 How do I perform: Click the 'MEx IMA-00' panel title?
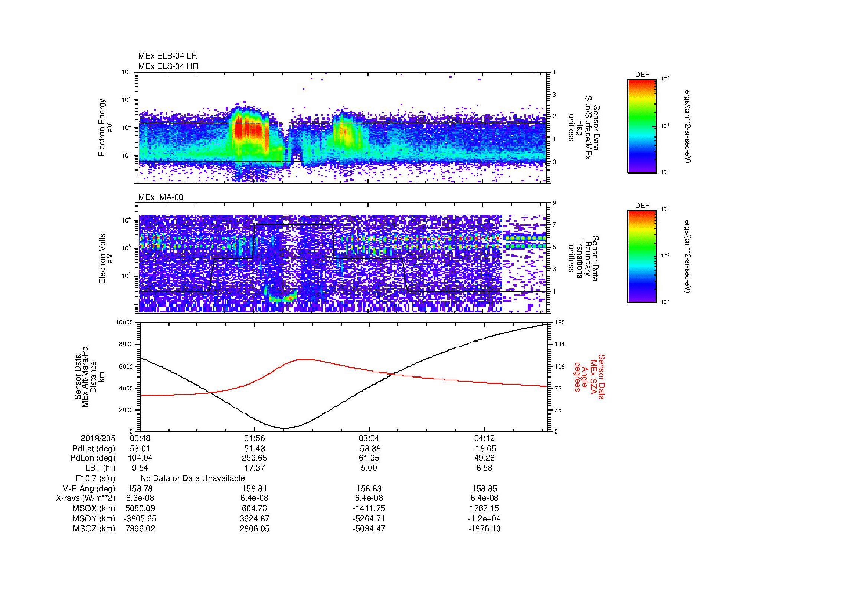(161, 197)
